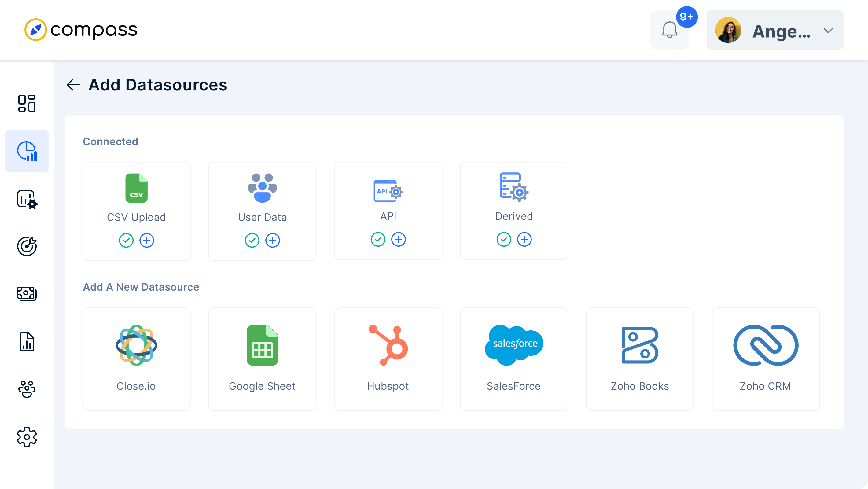868x489 pixels.
Task: Select the Hubspot datasource card
Action: point(388,358)
